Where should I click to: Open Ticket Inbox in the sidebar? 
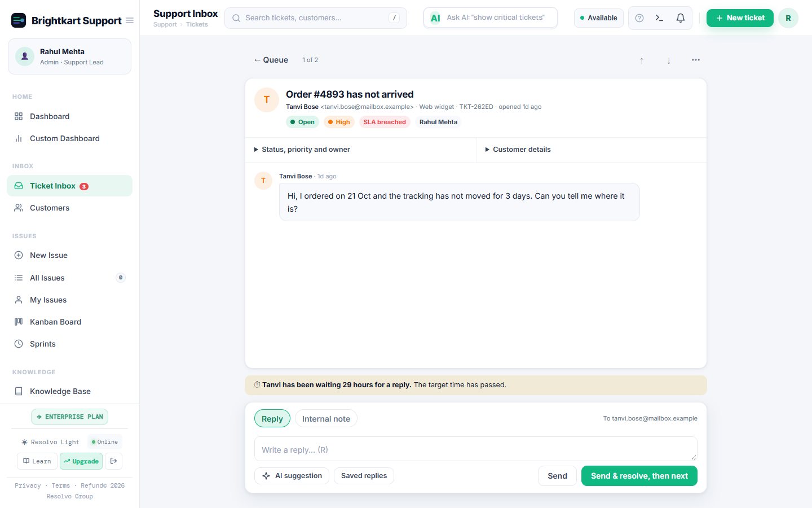[69, 186]
